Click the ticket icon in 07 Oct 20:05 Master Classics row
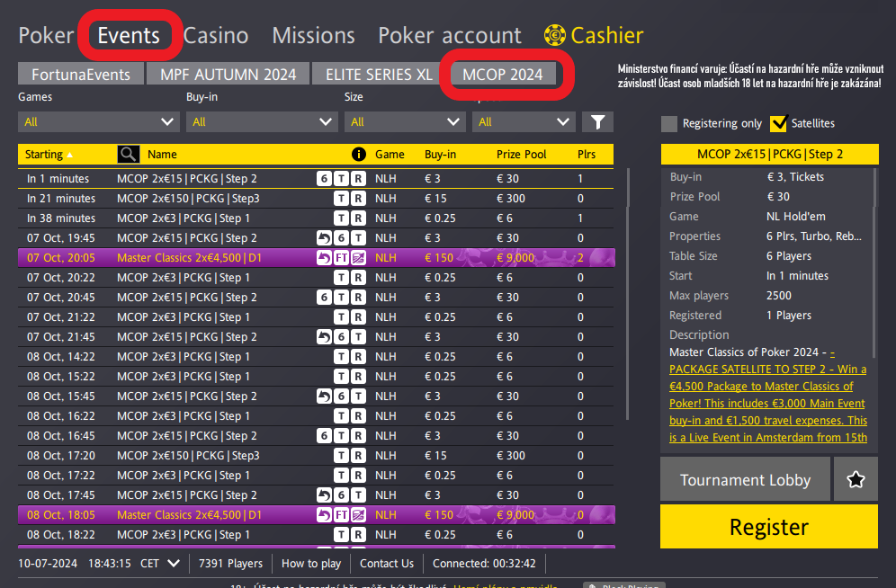896x588 pixels. tap(358, 258)
